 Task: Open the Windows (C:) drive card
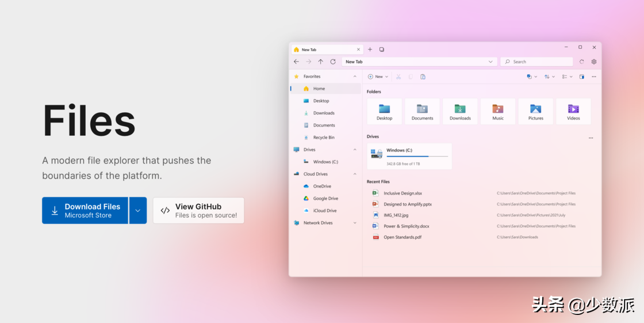[409, 157]
